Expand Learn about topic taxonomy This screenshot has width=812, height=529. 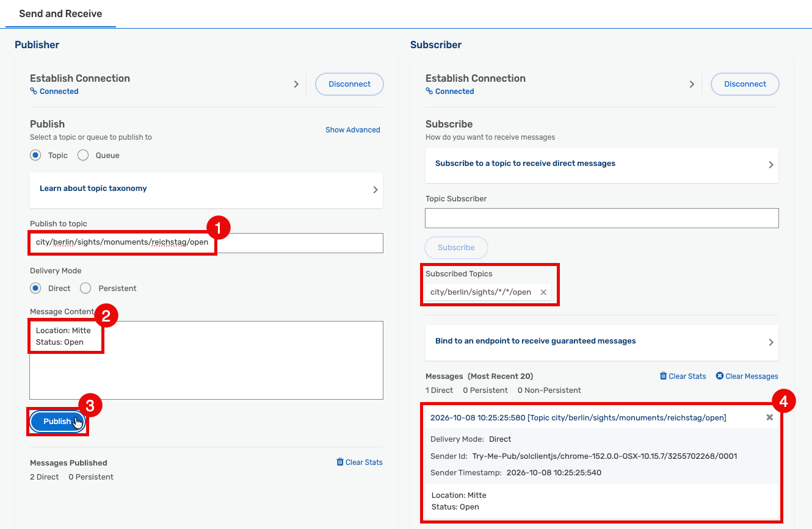[206, 190]
